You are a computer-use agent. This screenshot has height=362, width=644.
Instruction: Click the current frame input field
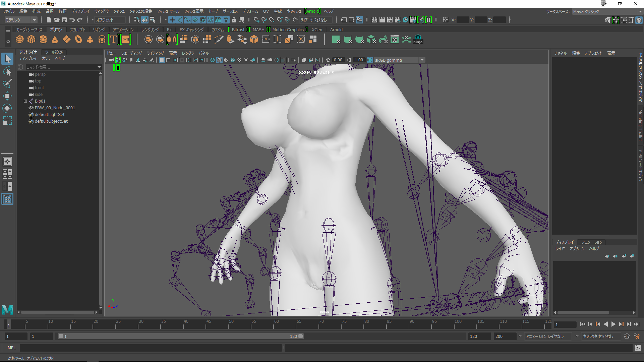[x=565, y=324]
